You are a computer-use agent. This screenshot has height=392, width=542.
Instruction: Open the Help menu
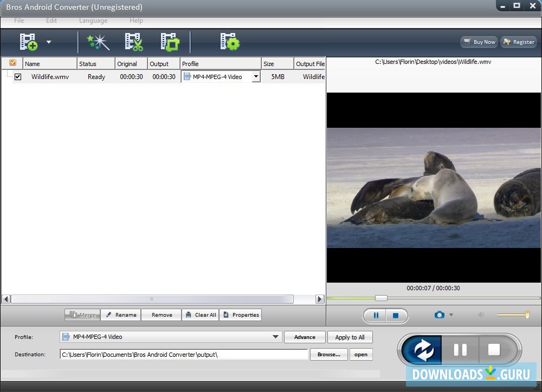pos(136,21)
